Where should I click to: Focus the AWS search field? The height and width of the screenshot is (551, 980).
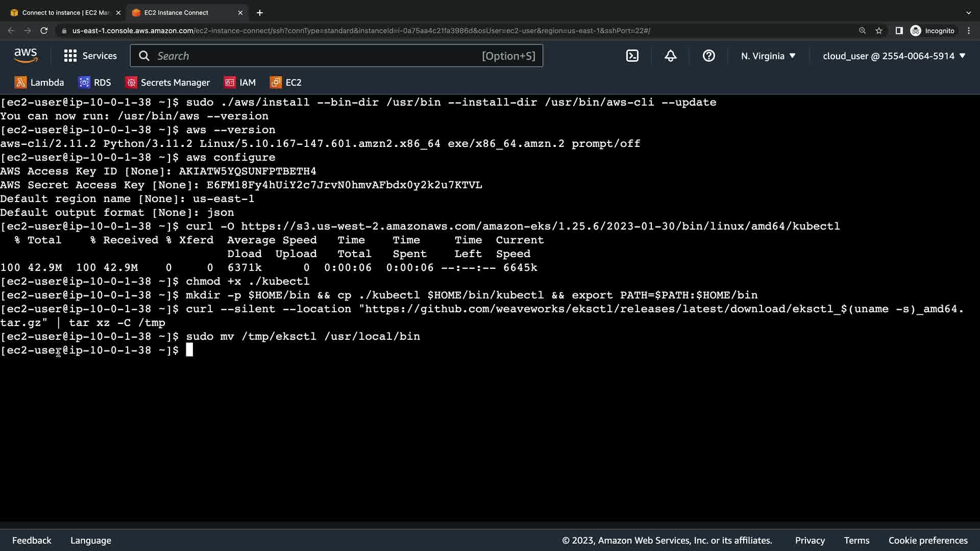point(316,56)
